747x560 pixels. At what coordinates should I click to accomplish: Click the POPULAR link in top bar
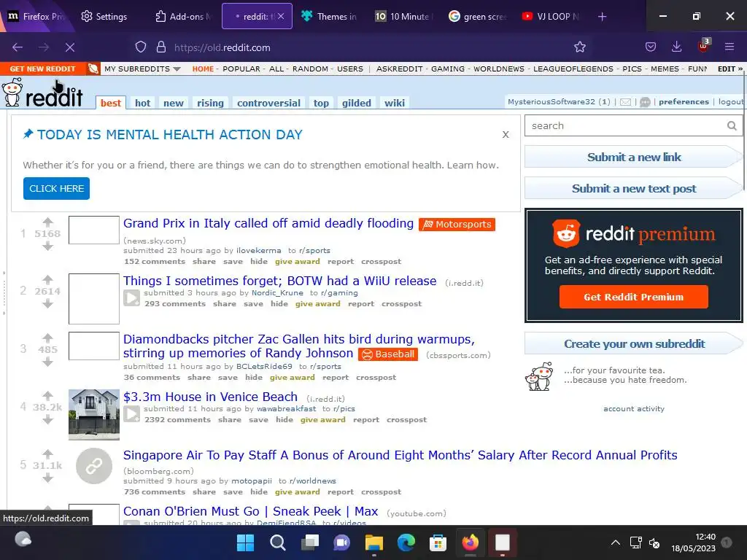[x=241, y=69]
